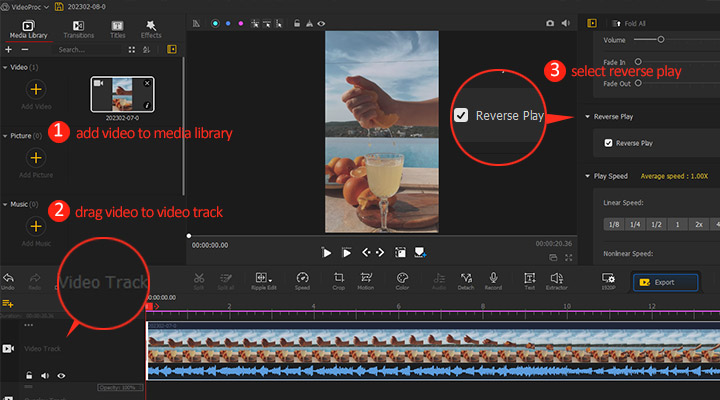The image size is (720, 400).
Task: Open the Color adjustment tool
Action: coord(402,280)
